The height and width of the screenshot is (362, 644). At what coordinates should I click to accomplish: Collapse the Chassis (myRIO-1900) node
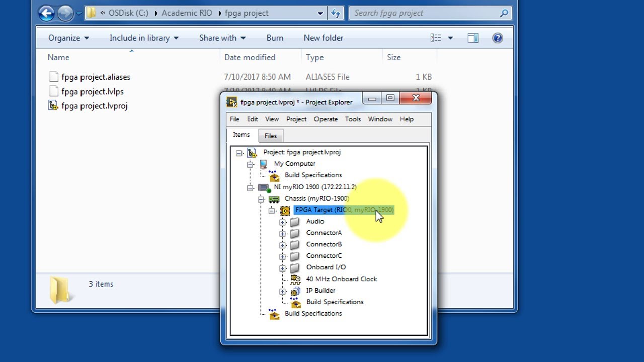261,199
